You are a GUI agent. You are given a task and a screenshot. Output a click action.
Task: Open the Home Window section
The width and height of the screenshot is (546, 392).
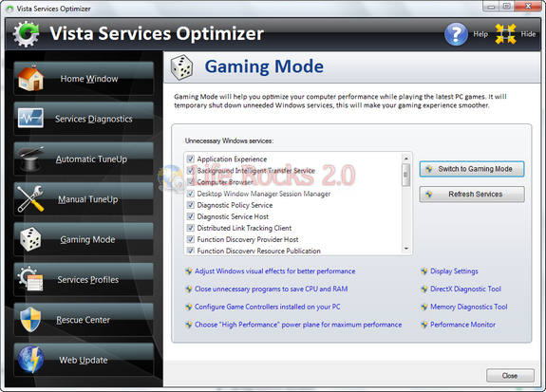(84, 79)
